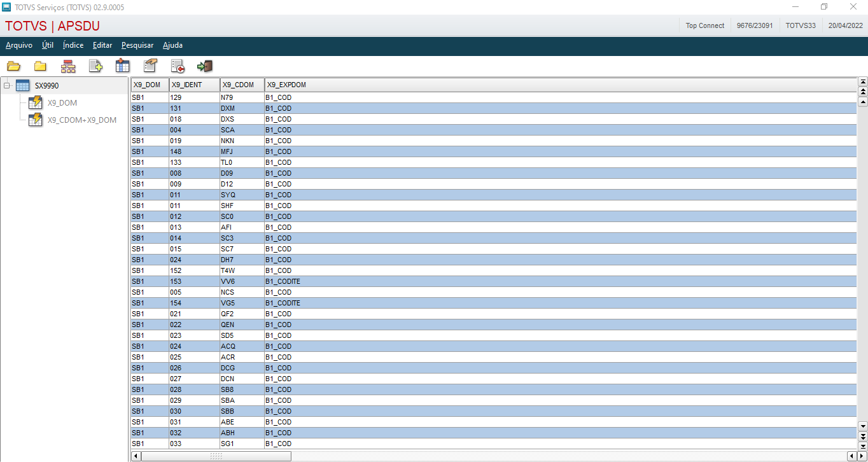The height and width of the screenshot is (462, 868).
Task: Select the TL0 cell
Action: point(242,162)
